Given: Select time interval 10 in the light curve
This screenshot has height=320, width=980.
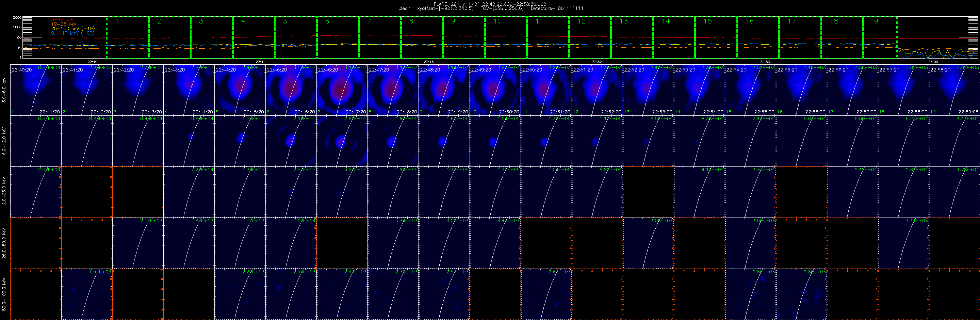Looking at the screenshot, I should 506,38.
